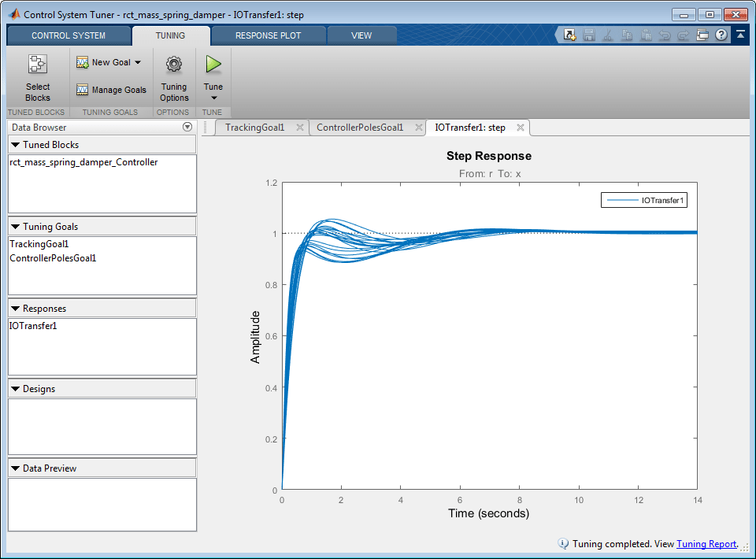Open the Data Browser options menu

187,127
